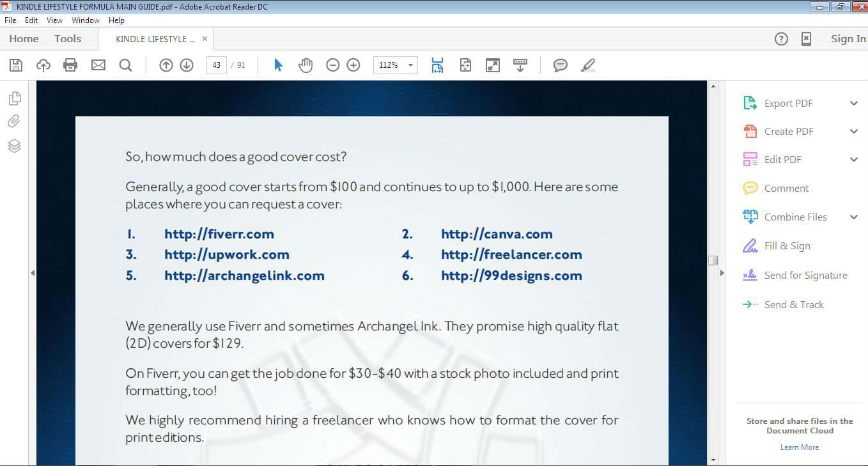Open the Edit menu
Screen dimensions: 868x466
31,20
